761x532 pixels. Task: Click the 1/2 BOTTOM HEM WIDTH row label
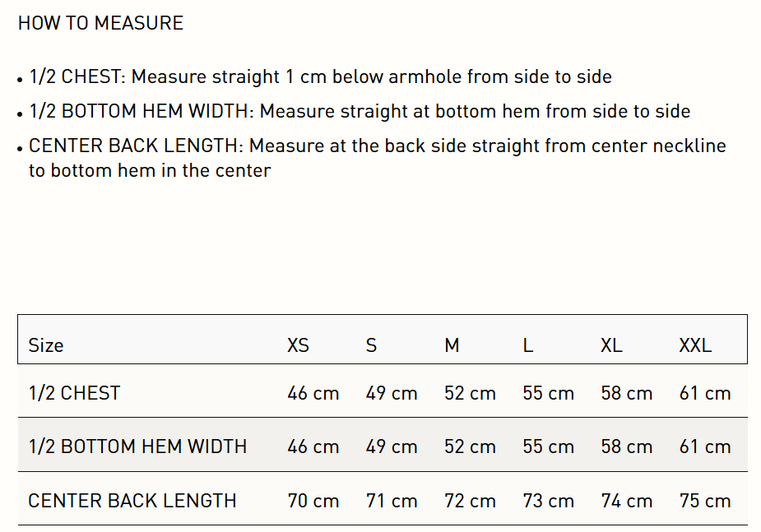[137, 446]
